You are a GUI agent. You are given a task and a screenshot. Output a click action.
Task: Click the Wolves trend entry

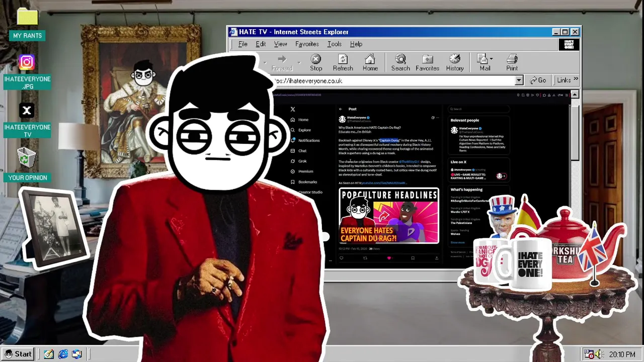[456, 234]
